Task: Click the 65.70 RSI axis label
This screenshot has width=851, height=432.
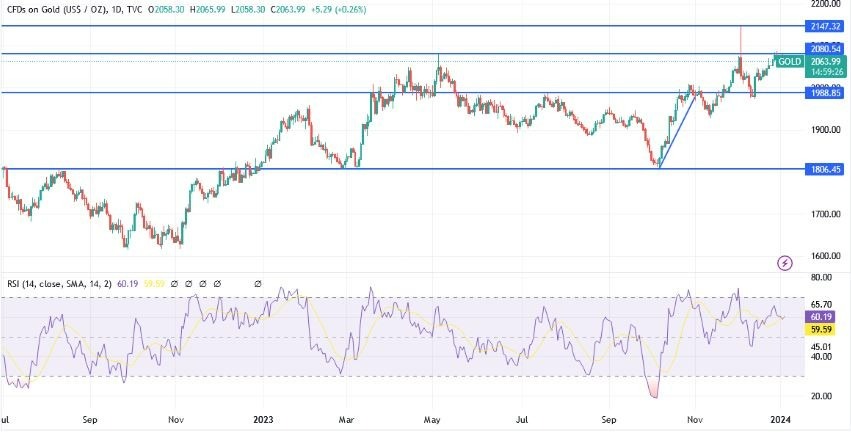Action: [x=821, y=304]
